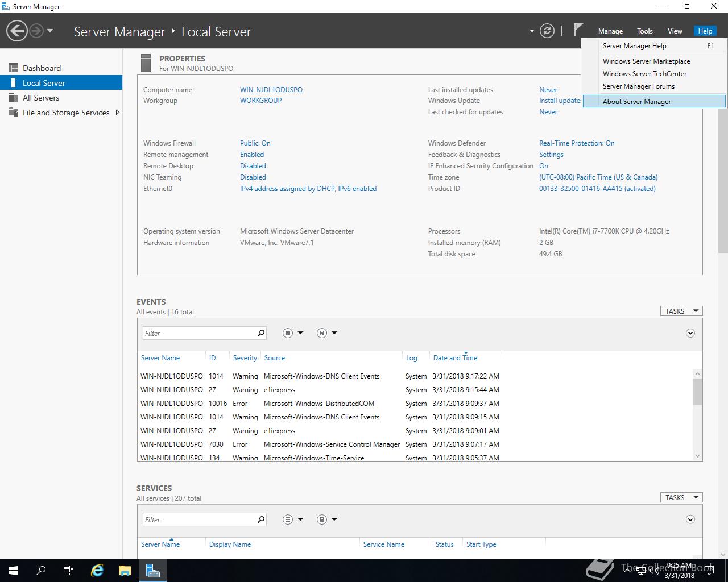The height and width of the screenshot is (582, 728).
Task: Click the back navigation arrow
Action: click(x=17, y=31)
